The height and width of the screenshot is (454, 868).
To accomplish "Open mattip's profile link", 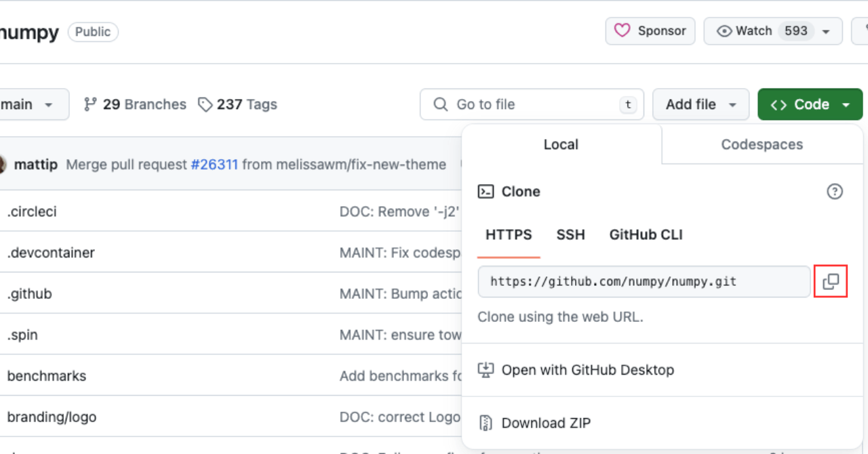I will click(x=36, y=165).
